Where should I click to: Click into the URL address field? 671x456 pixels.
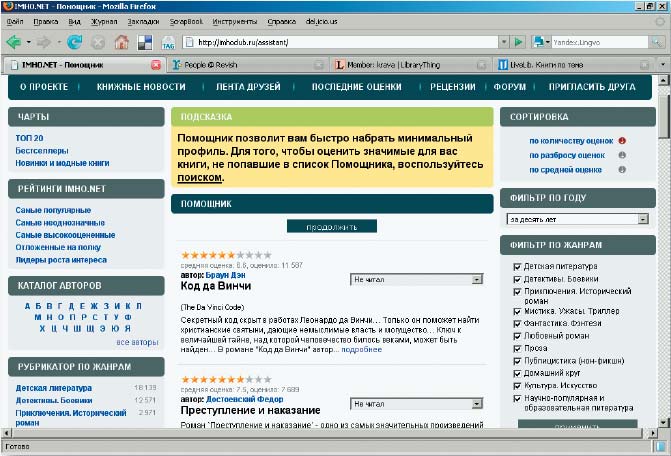tap(340, 42)
